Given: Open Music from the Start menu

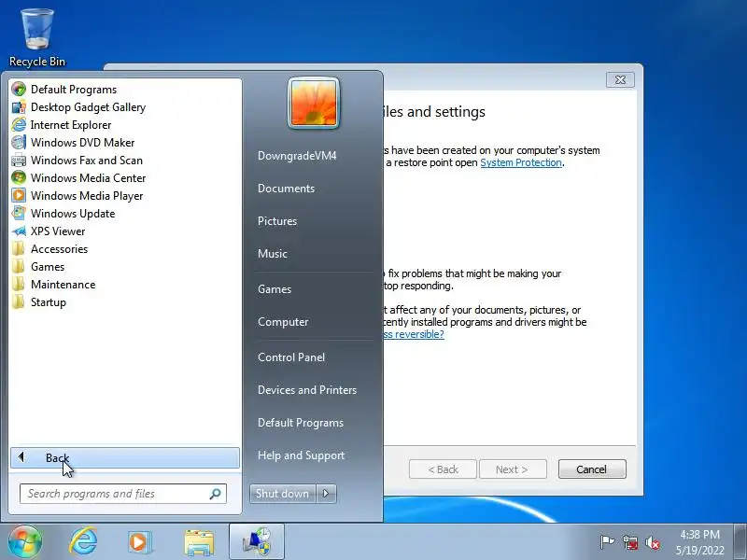Looking at the screenshot, I should [272, 253].
